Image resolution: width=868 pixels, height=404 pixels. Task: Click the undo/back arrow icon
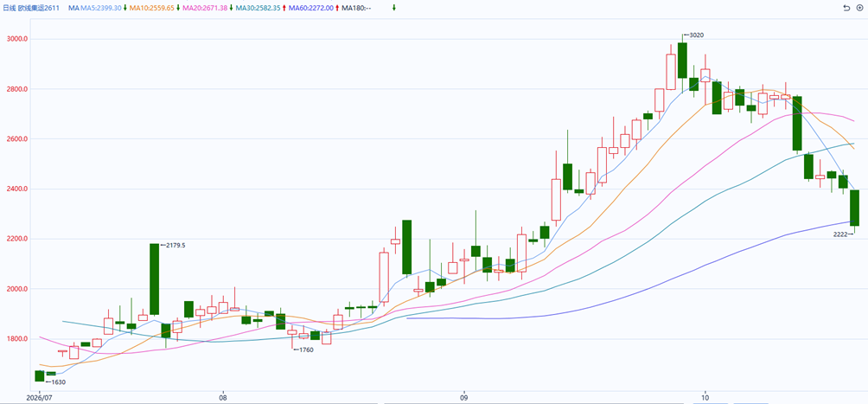(x=846, y=8)
